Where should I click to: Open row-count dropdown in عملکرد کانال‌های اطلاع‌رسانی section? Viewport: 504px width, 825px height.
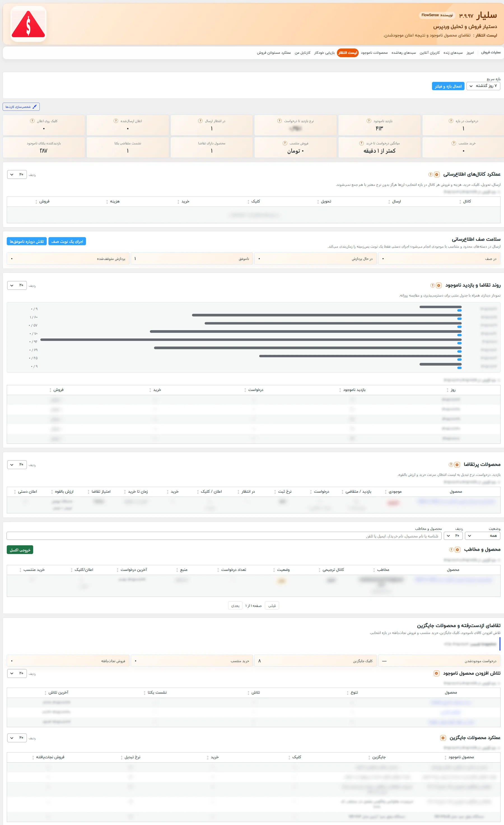pyautogui.click(x=17, y=174)
